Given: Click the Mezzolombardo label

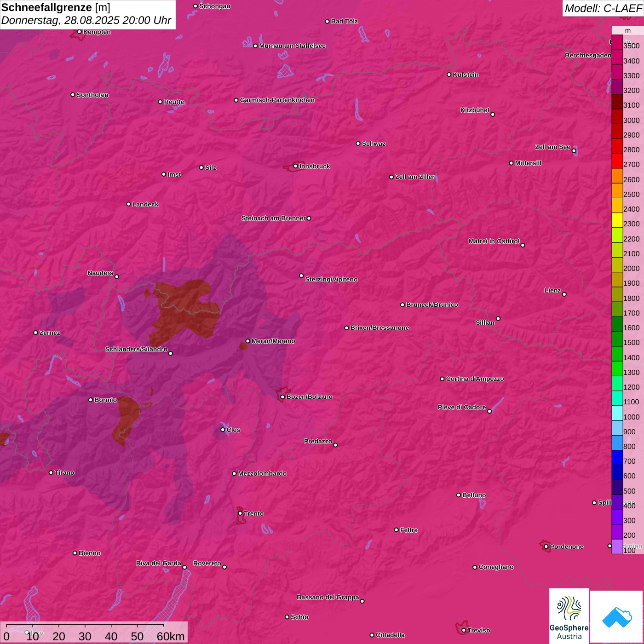Looking at the screenshot, I should pos(262,473).
